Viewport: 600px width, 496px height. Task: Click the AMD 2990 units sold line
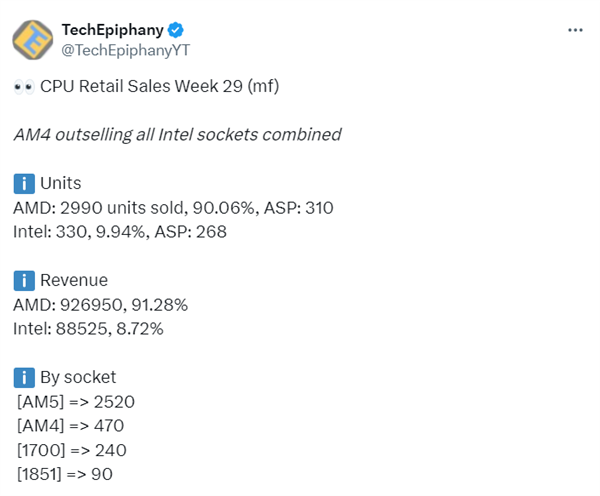pyautogui.click(x=173, y=208)
